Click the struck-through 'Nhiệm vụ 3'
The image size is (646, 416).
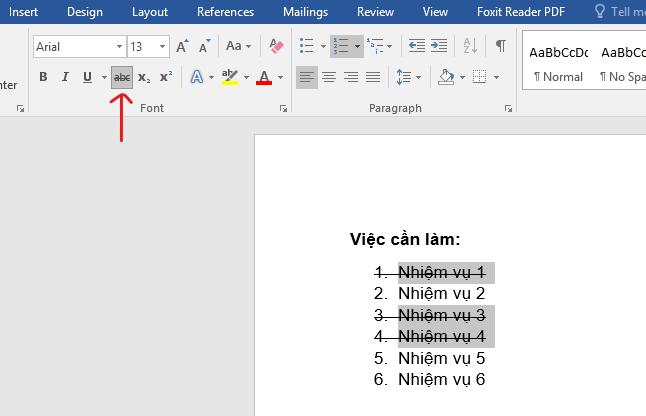coord(442,316)
